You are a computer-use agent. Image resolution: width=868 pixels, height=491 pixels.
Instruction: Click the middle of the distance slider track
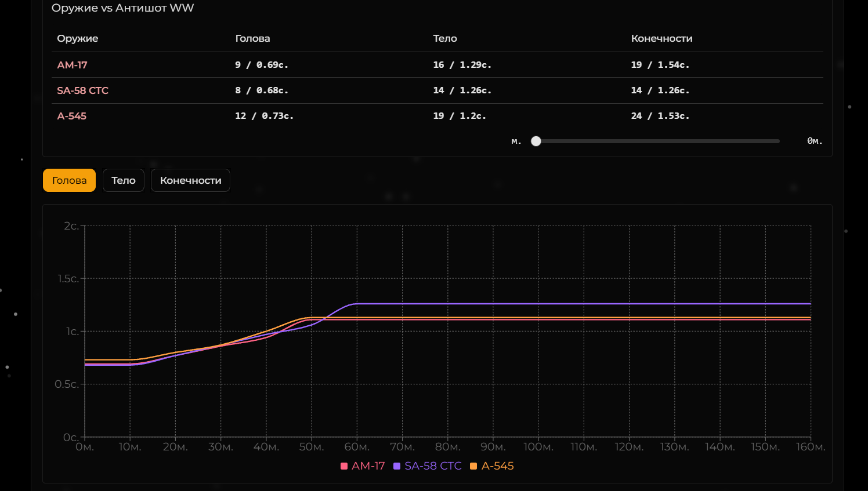tap(657, 141)
